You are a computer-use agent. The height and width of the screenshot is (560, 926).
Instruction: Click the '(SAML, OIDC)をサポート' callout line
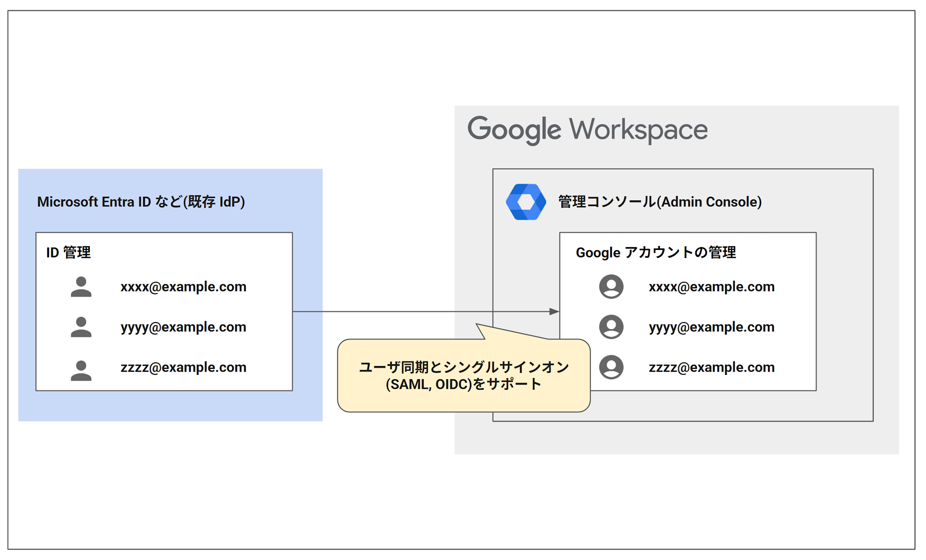pyautogui.click(x=463, y=384)
